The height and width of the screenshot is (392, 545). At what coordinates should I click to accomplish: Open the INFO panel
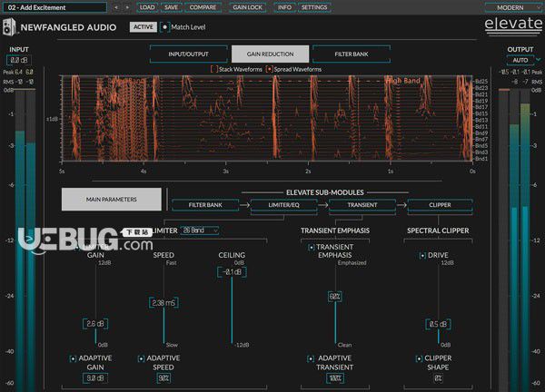284,7
